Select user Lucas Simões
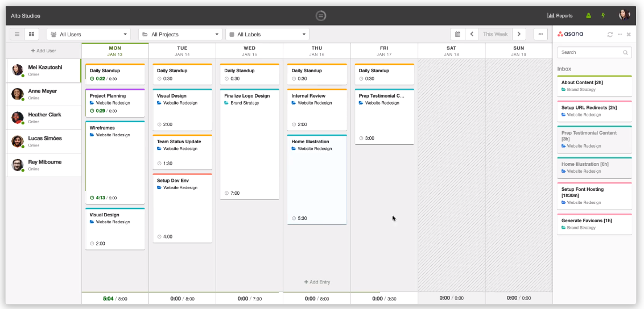The image size is (644, 309). [44, 142]
